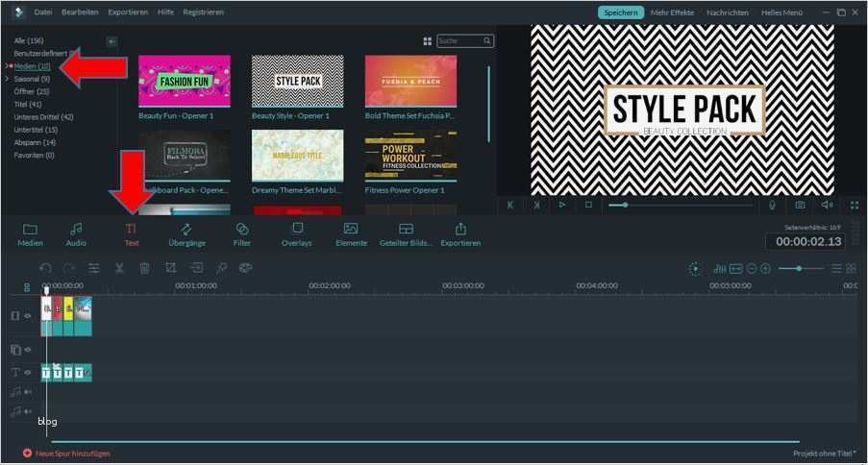Screen dimensions: 868x465
Task: Take a snapshot with the camera icon
Action: [799, 205]
